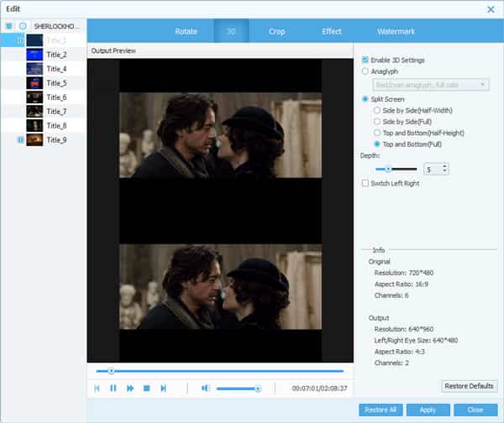Open the anaglyph type dropdown
The height and width of the screenshot is (423, 504).
point(431,85)
